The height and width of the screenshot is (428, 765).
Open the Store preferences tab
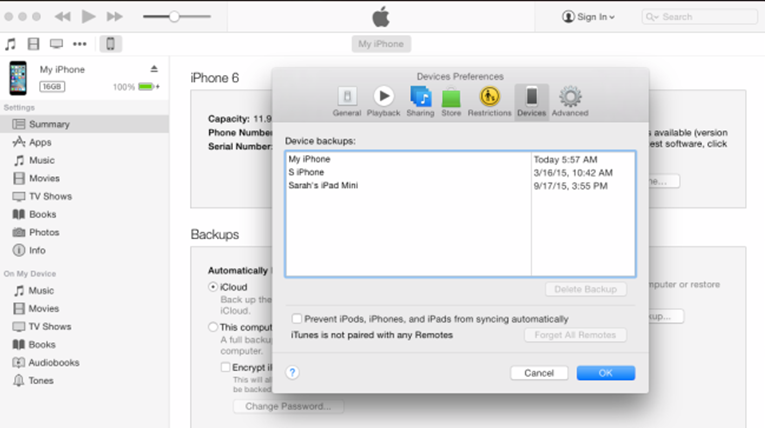(451, 102)
